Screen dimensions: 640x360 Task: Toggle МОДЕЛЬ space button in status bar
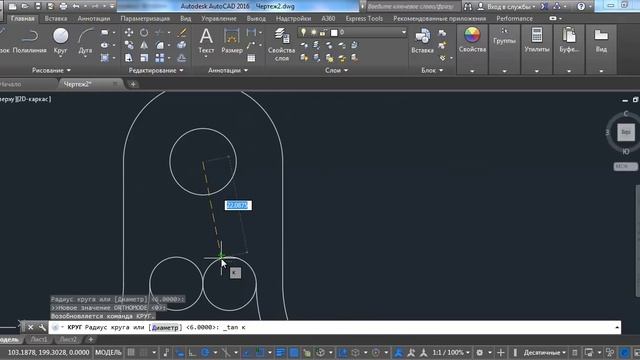pos(108,352)
